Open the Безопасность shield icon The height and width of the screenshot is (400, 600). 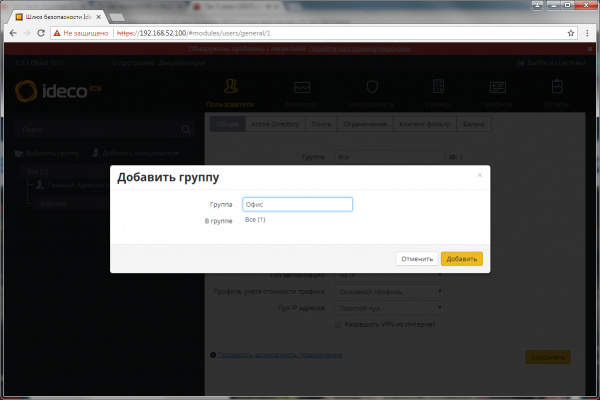coord(371,90)
